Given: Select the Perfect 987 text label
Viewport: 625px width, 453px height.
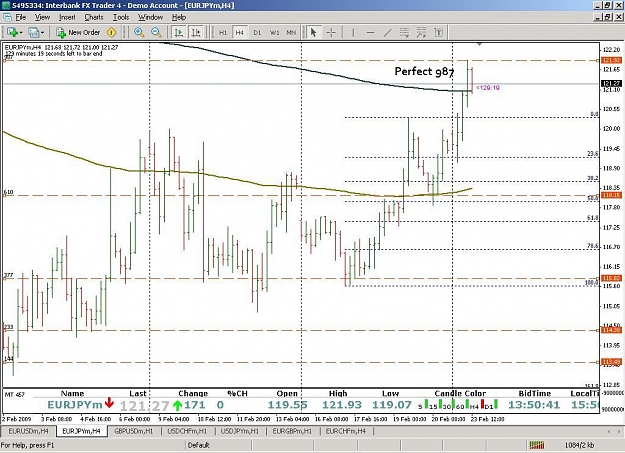Looking at the screenshot, I should (x=424, y=71).
